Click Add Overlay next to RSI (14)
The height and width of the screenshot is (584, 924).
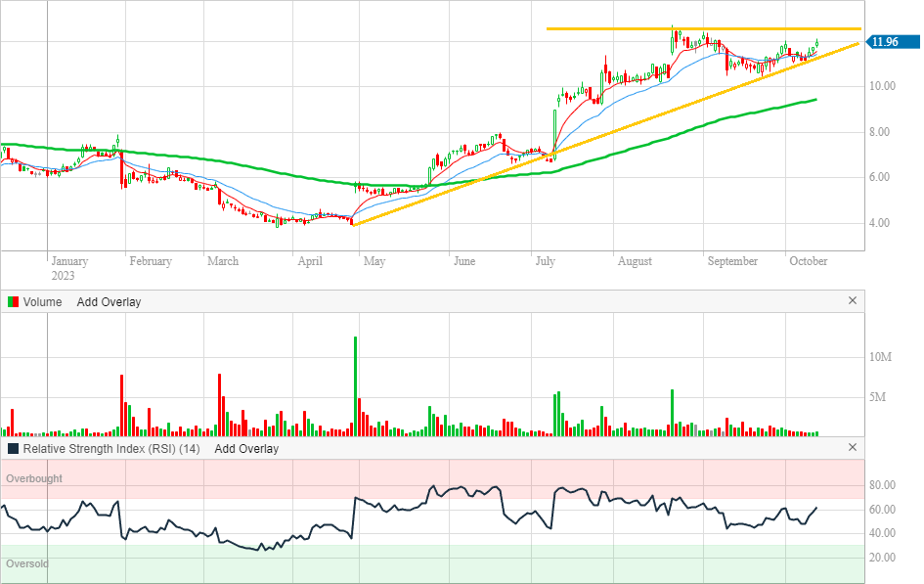pos(246,449)
